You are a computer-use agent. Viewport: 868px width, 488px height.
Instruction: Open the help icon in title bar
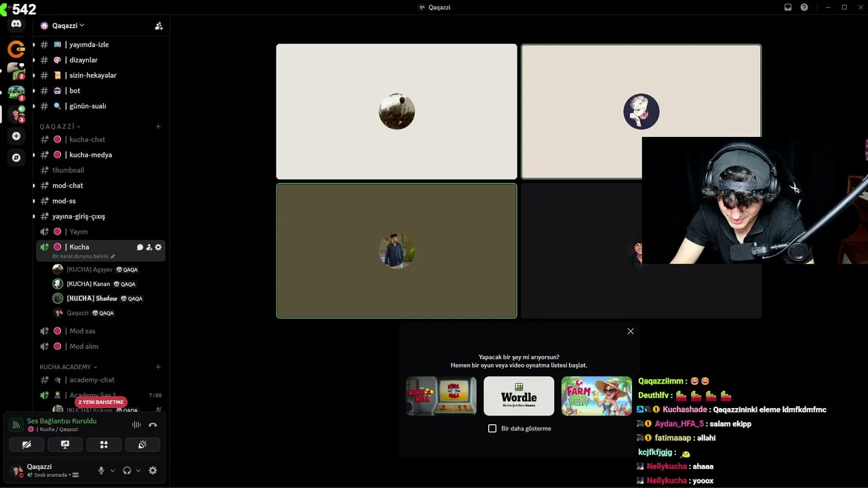click(804, 7)
